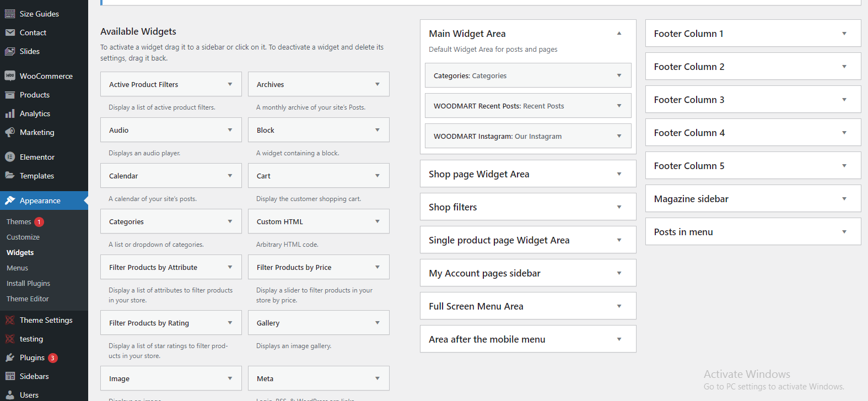Open the Theme Editor submenu item
The height and width of the screenshot is (401, 868).
[28, 299]
